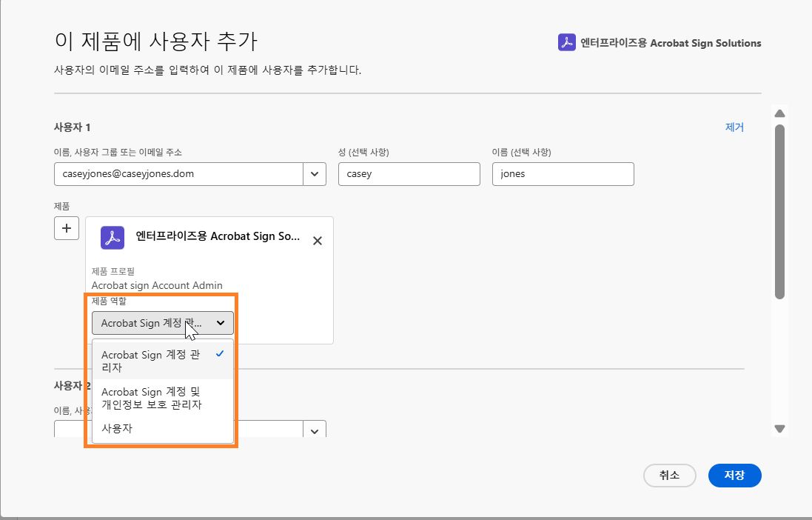812x520 pixels.
Task: Click the 이름 field containing 'jones'
Action: [x=563, y=173]
